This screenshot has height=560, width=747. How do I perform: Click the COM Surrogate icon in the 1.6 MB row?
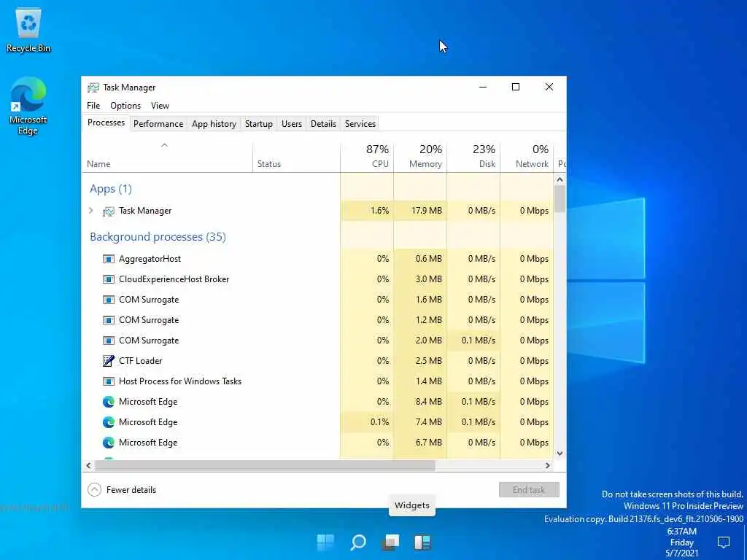click(109, 300)
